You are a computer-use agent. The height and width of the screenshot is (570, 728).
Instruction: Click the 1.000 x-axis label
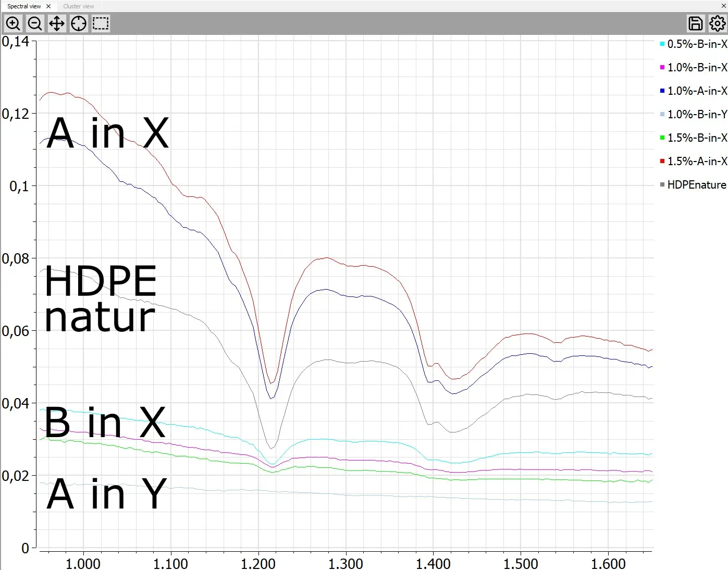[x=83, y=563]
